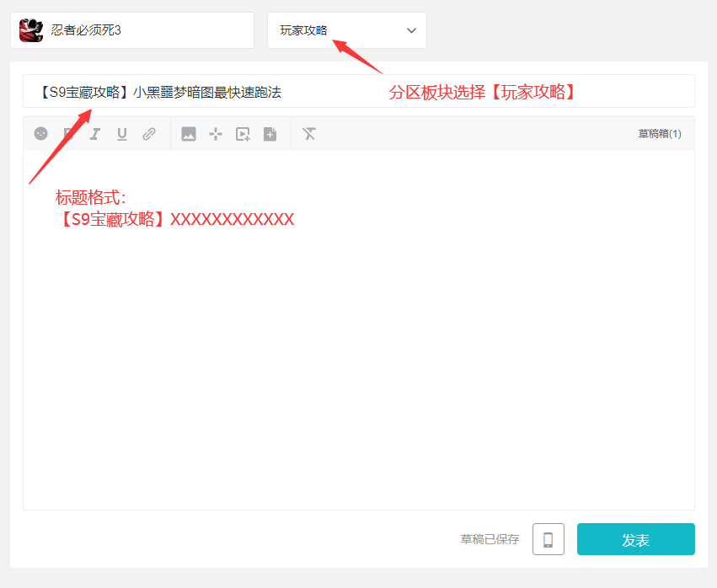Click the 忍者必须死3 game avatar icon
This screenshot has height=588, width=717.
31,30
